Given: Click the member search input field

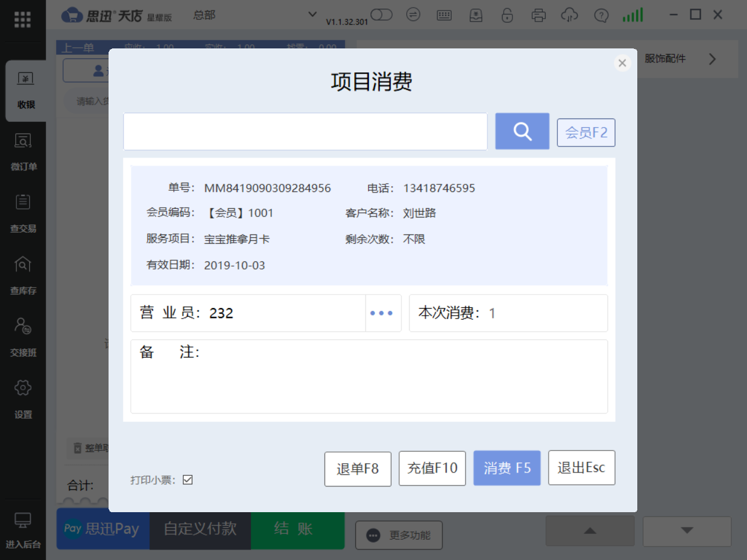Looking at the screenshot, I should pos(305,131).
